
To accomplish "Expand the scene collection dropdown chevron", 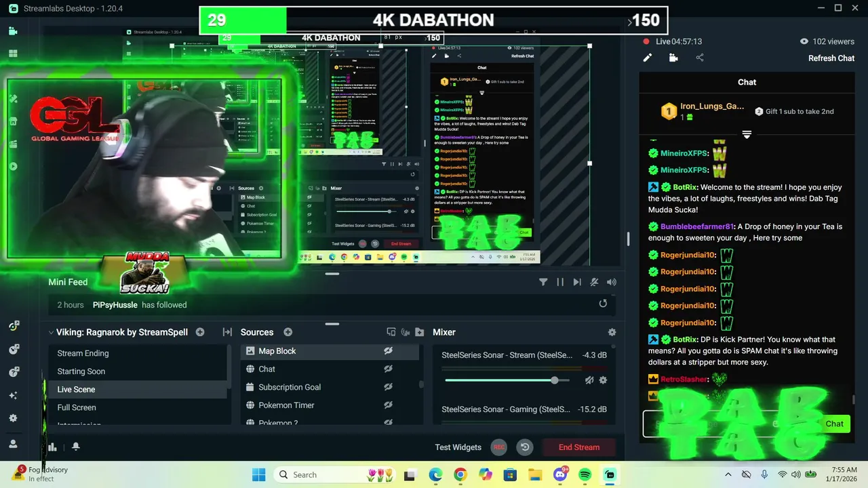I will pyautogui.click(x=51, y=332).
